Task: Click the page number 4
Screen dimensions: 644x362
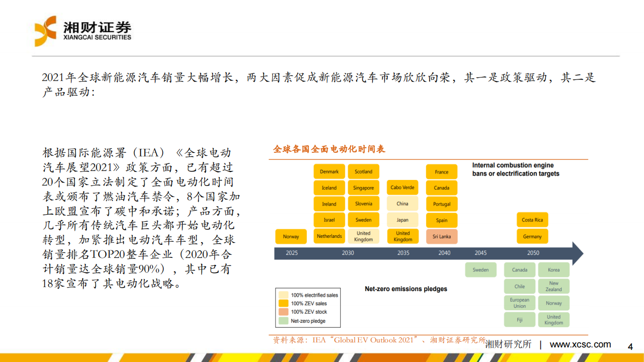Action: point(630,347)
